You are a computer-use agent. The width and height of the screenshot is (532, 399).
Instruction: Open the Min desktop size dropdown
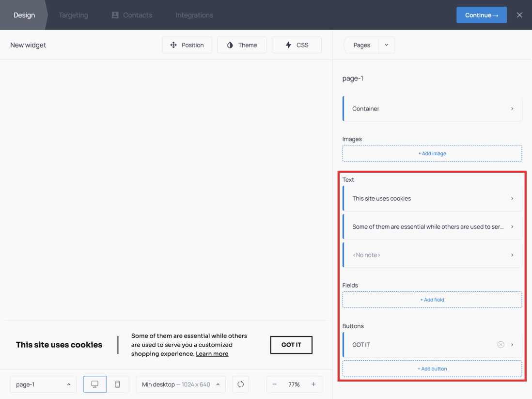(180, 384)
